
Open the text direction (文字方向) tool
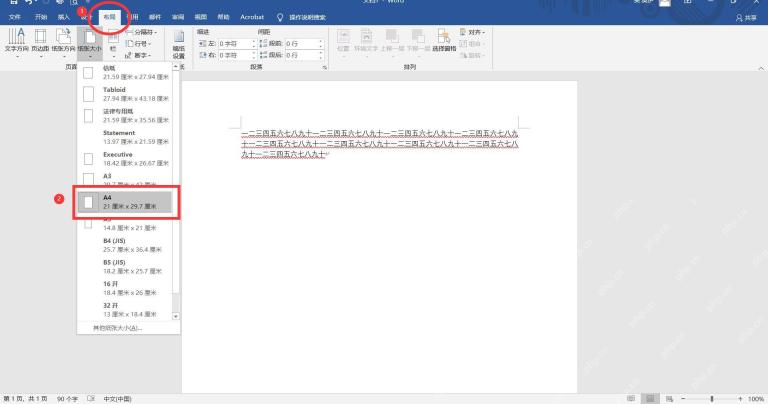tap(16, 41)
